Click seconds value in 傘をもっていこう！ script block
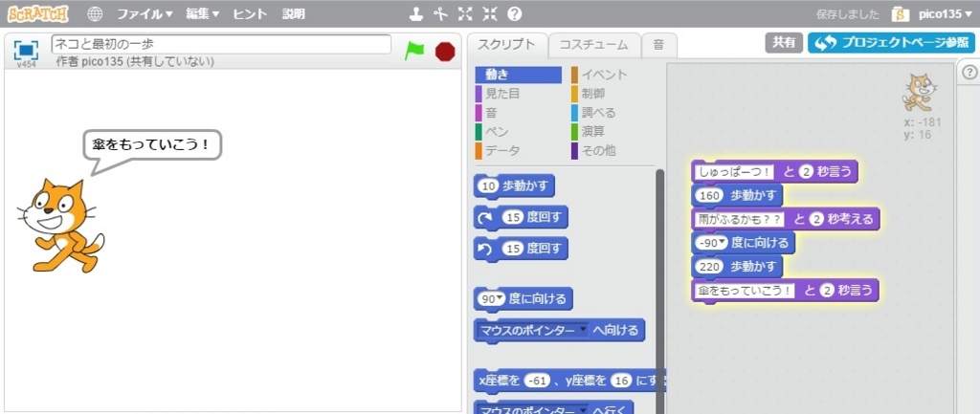Viewport: 980px width, 414px height. coord(826,291)
